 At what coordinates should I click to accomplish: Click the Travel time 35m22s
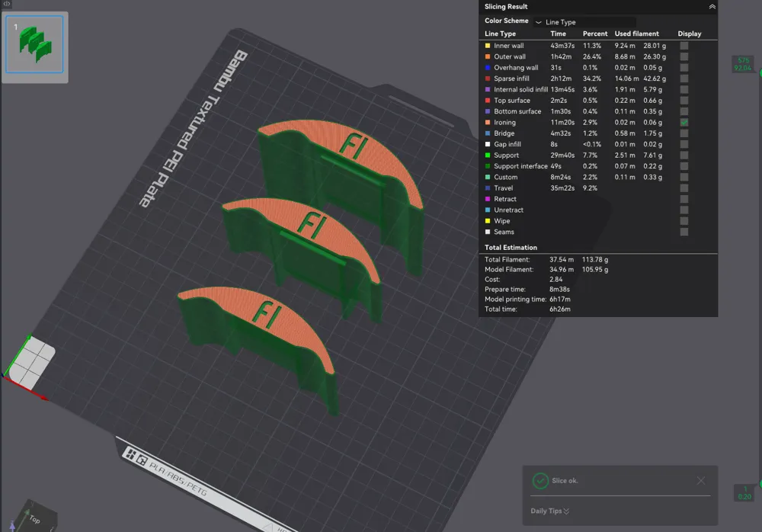(x=562, y=188)
